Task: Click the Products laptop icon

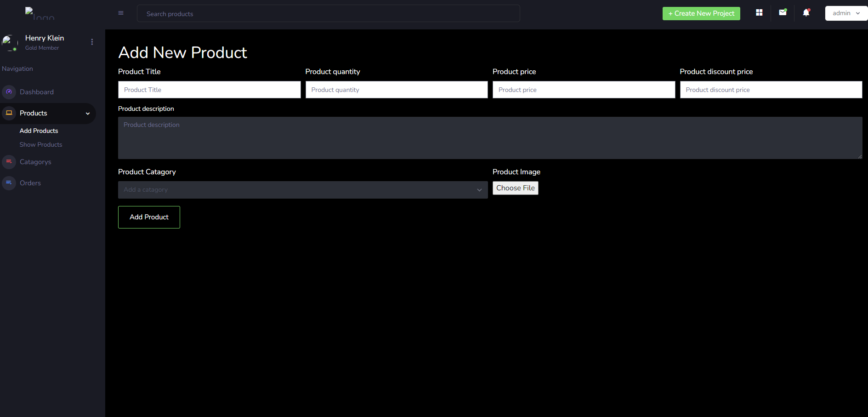Action: coord(9,113)
